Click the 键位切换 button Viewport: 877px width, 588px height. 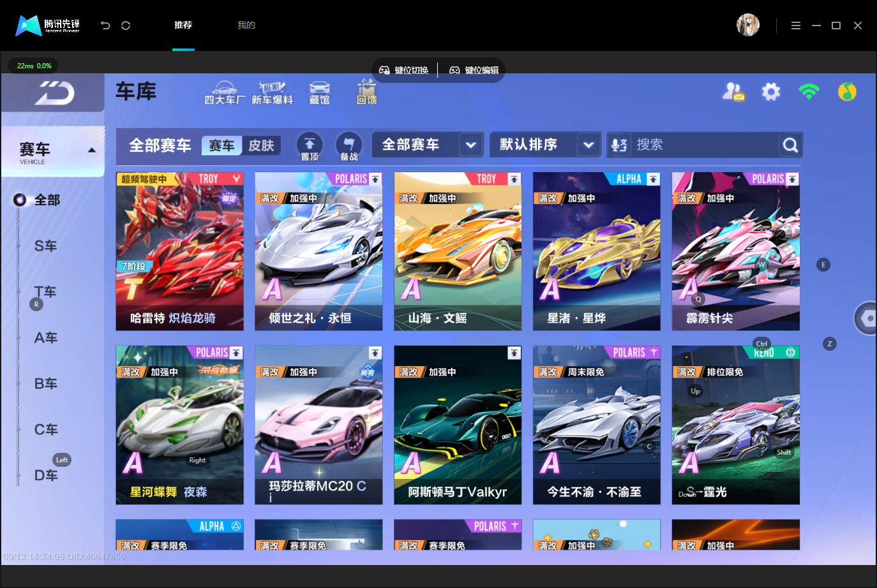point(404,70)
